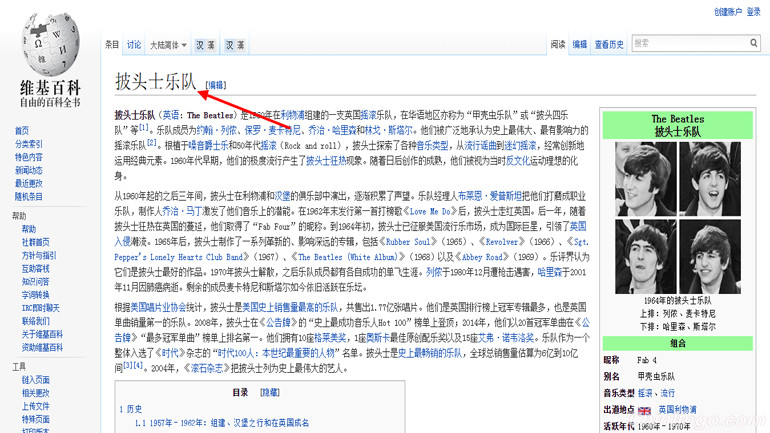This screenshot has width=770, height=433.
Task: Click the 反文化 link
Action: pos(518,161)
